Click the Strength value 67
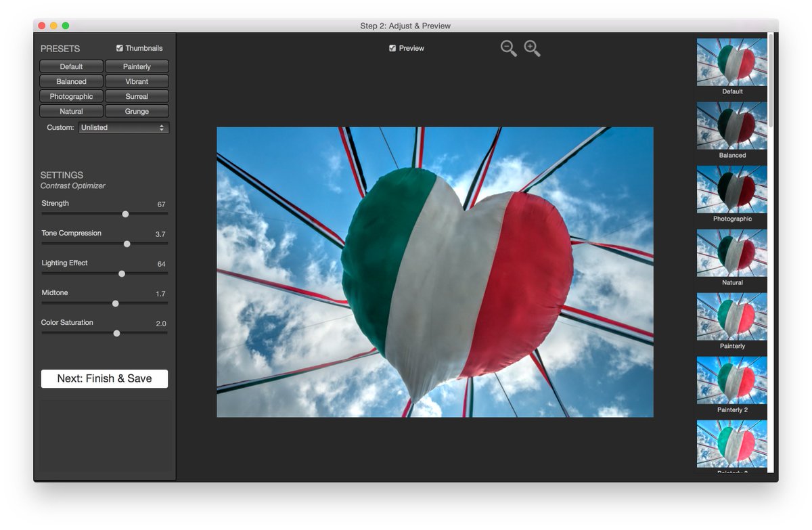The width and height of the screenshot is (812, 530). (161, 204)
